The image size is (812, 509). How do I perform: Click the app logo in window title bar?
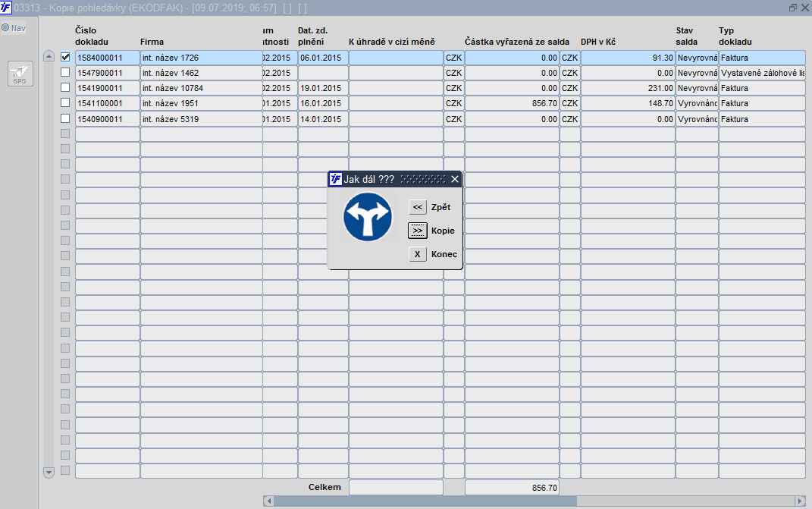(7, 7)
